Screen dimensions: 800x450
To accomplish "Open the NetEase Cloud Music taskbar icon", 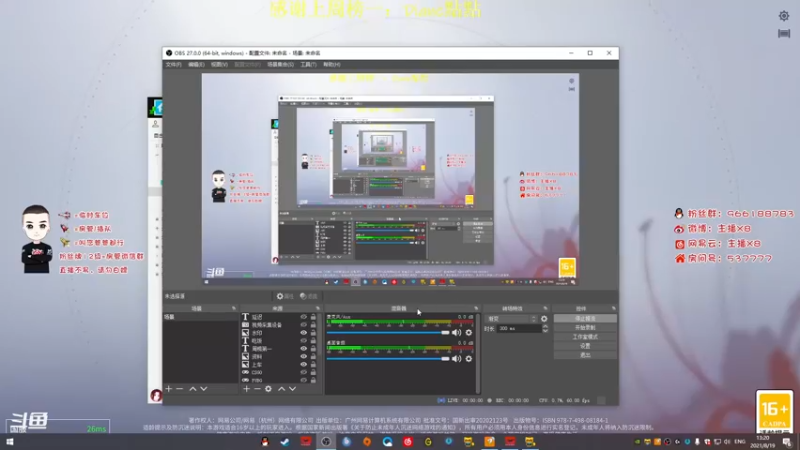I will coord(408,442).
